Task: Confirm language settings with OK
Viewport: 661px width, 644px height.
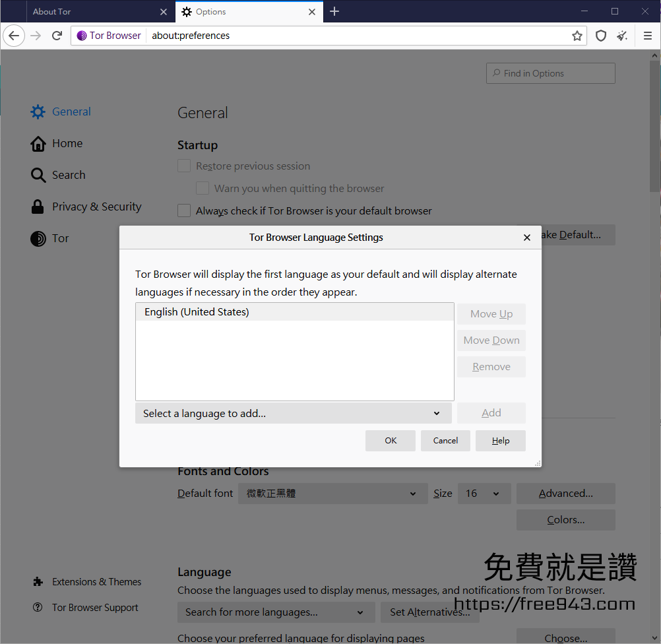Action: [390, 440]
